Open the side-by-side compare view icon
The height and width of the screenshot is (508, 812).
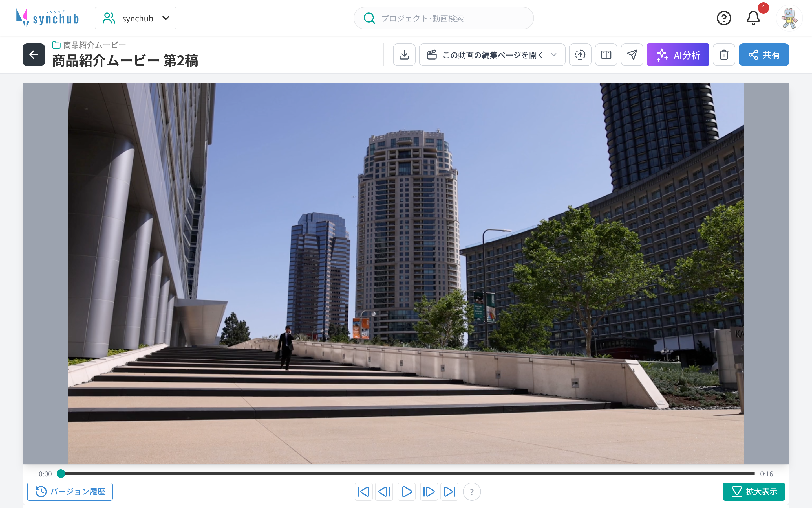pyautogui.click(x=606, y=55)
